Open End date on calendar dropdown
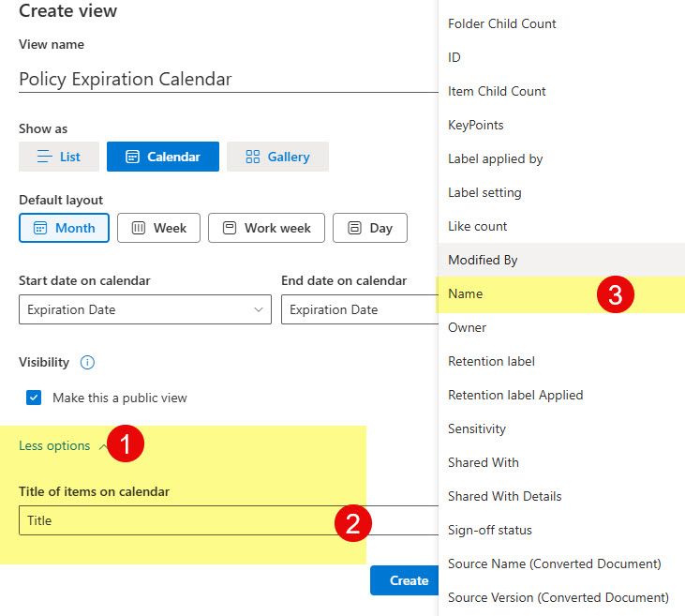Viewport: 685px width, 616px height. point(360,309)
